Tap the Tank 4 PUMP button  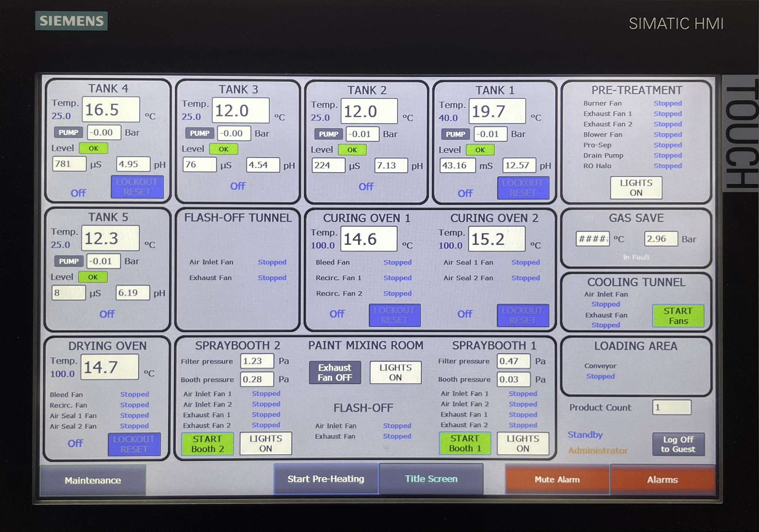69,133
